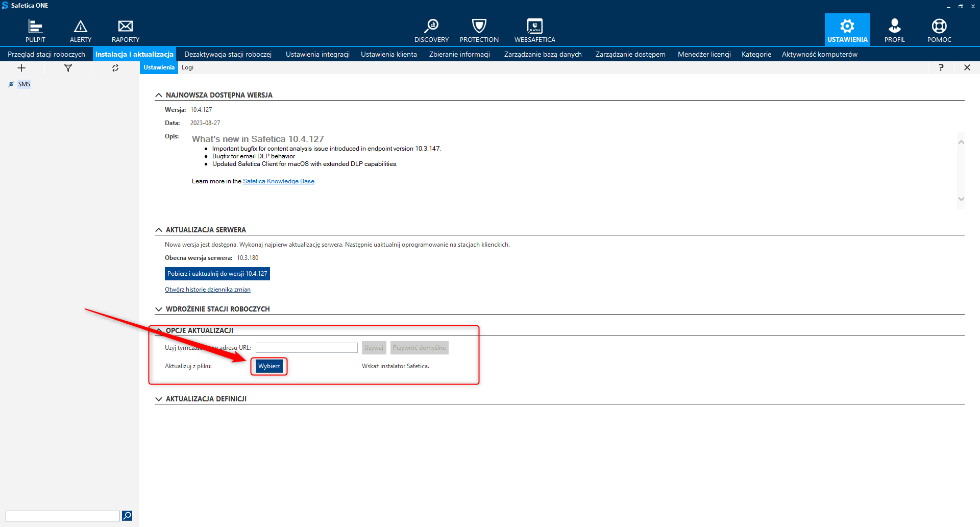Image resolution: width=980 pixels, height=527 pixels.
Task: Expand the Wdrożenie stacji roboczych section
Action: coord(159,309)
